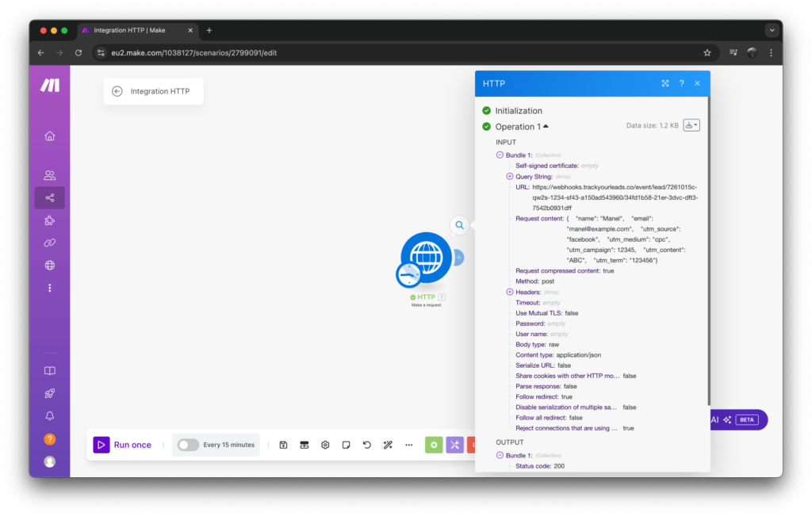The width and height of the screenshot is (812, 516).
Task: Click the HTTP panel vertical scrollbar
Action: pyautogui.click(x=708, y=251)
